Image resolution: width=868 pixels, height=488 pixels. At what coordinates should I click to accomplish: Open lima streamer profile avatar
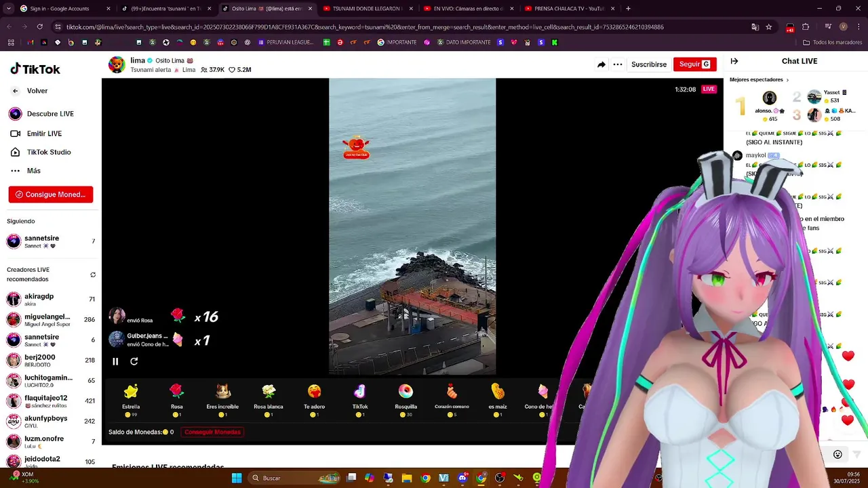pos(117,65)
